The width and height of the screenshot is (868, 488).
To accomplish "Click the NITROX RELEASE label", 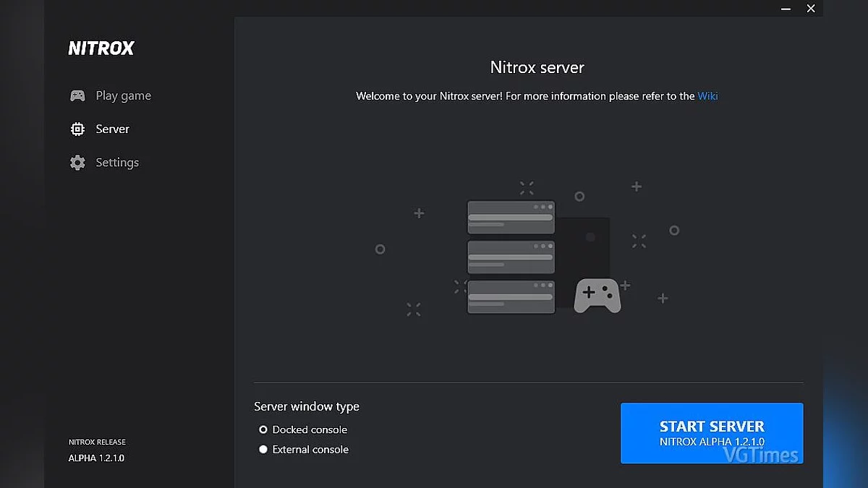I will tap(97, 442).
